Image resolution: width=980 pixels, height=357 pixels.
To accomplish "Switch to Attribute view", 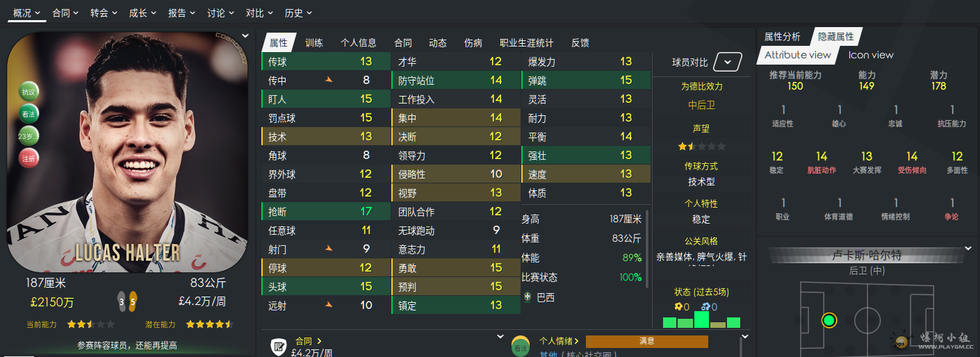I will 797,55.
